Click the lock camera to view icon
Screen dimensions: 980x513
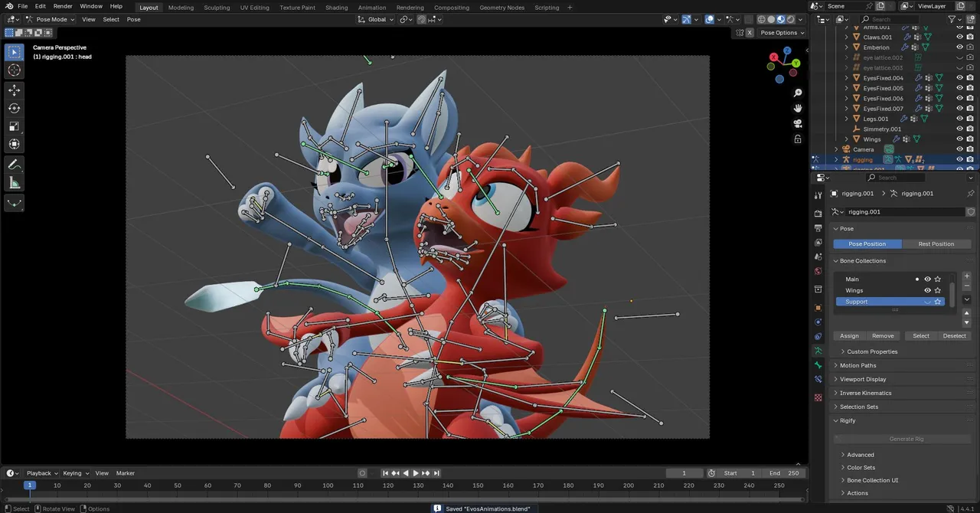point(798,139)
